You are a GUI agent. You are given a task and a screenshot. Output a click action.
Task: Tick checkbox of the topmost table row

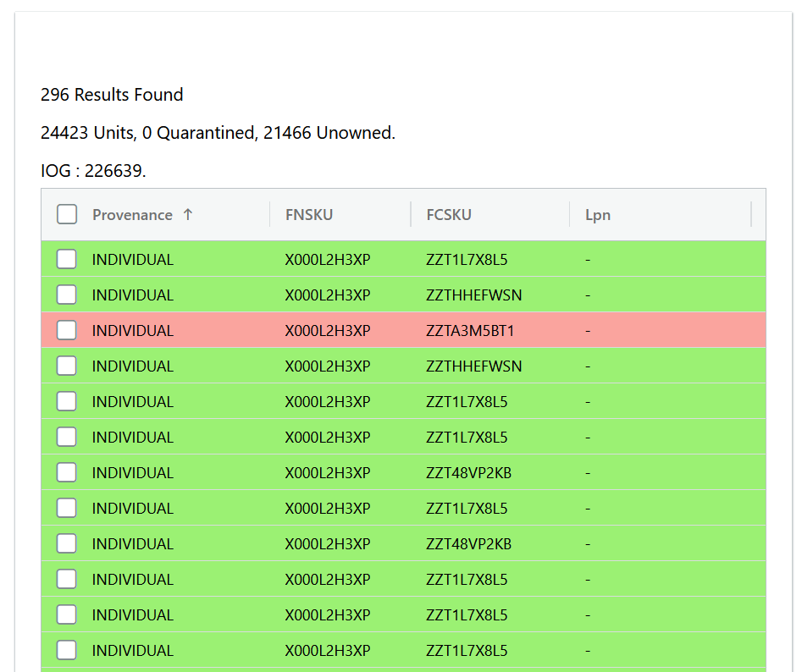(x=67, y=259)
